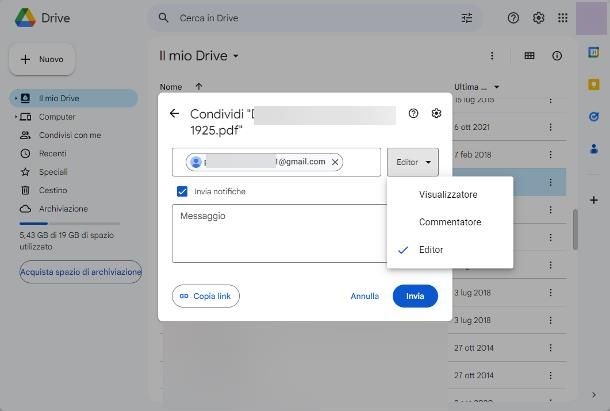
Task: Click Copia link button
Action: pyautogui.click(x=206, y=296)
